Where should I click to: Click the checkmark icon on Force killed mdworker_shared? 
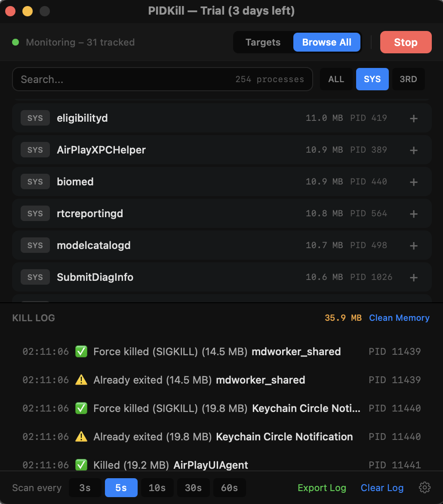pyautogui.click(x=81, y=351)
